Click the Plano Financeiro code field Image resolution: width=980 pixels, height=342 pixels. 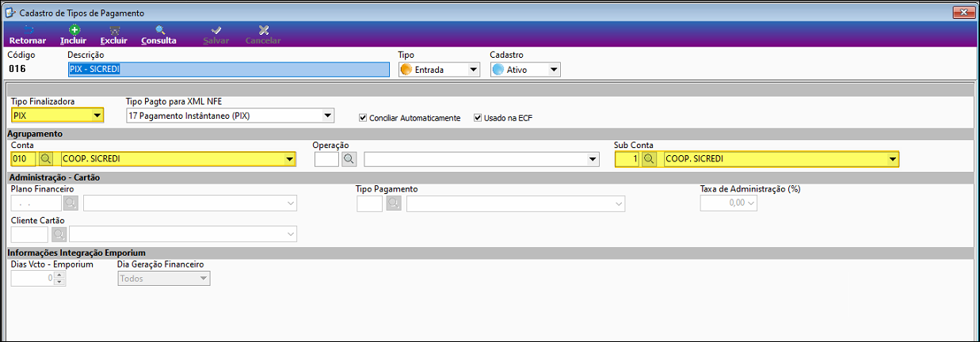[x=36, y=203]
